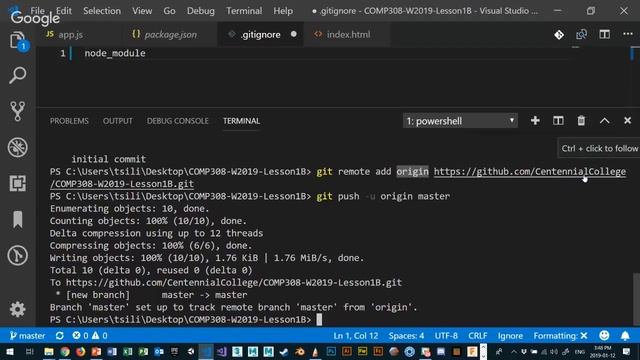640x360 pixels.
Task: Open errors and warnings count in status bar
Action: [x=90, y=336]
